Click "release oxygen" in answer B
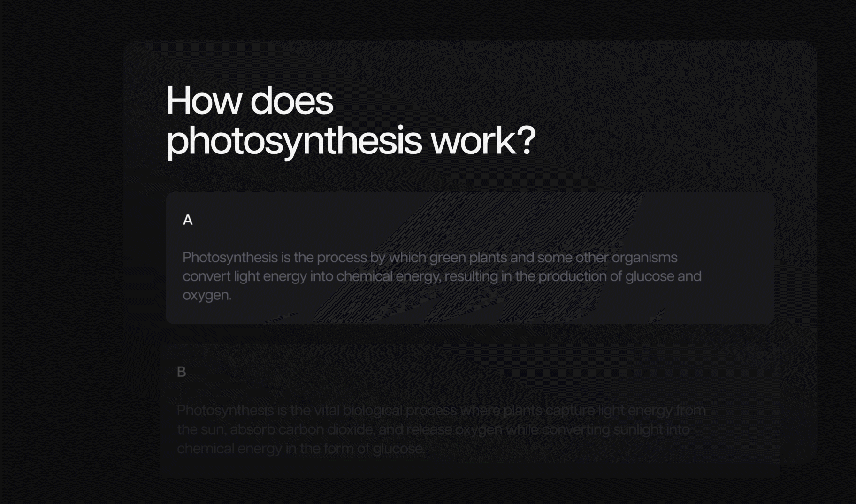Viewport: 856px width, 504px height. click(x=454, y=430)
